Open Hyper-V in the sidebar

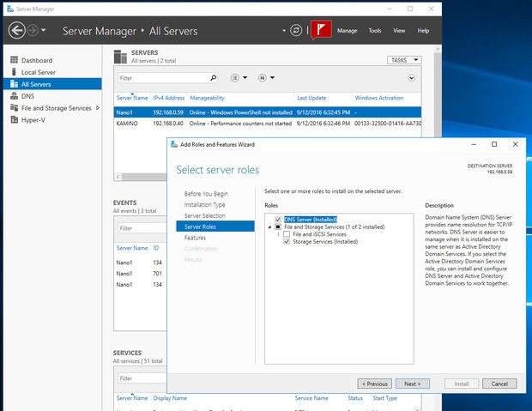coord(34,121)
